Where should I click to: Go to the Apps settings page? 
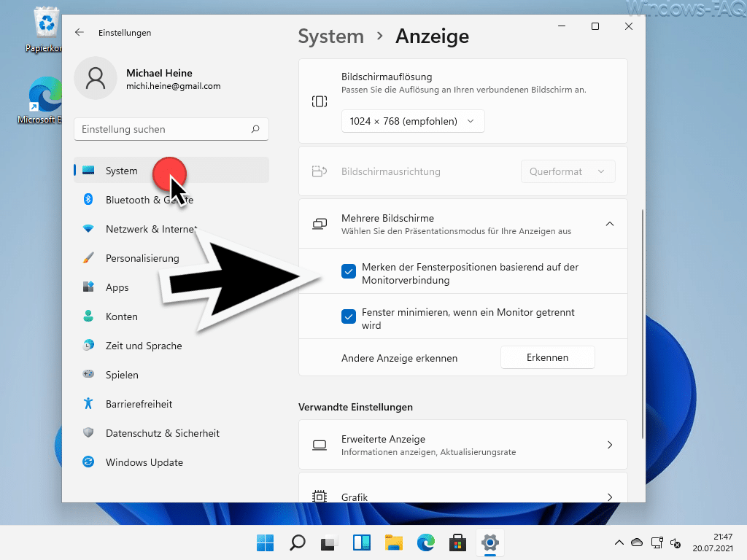(171, 287)
